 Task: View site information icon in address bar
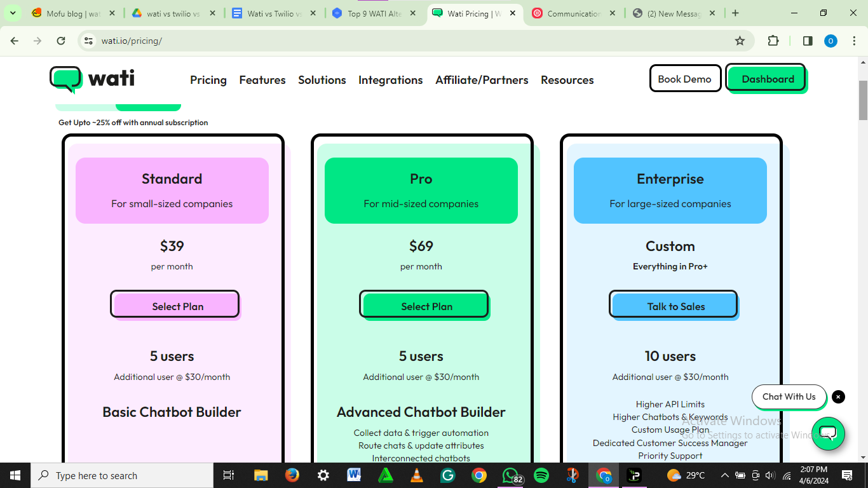pos(88,41)
